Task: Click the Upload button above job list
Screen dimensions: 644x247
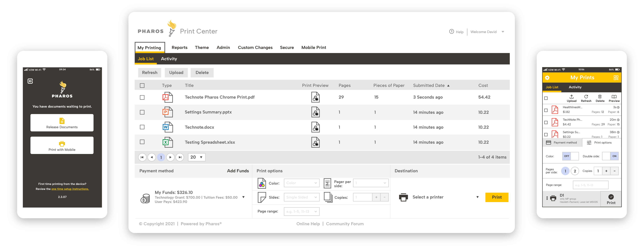Action: [176, 73]
